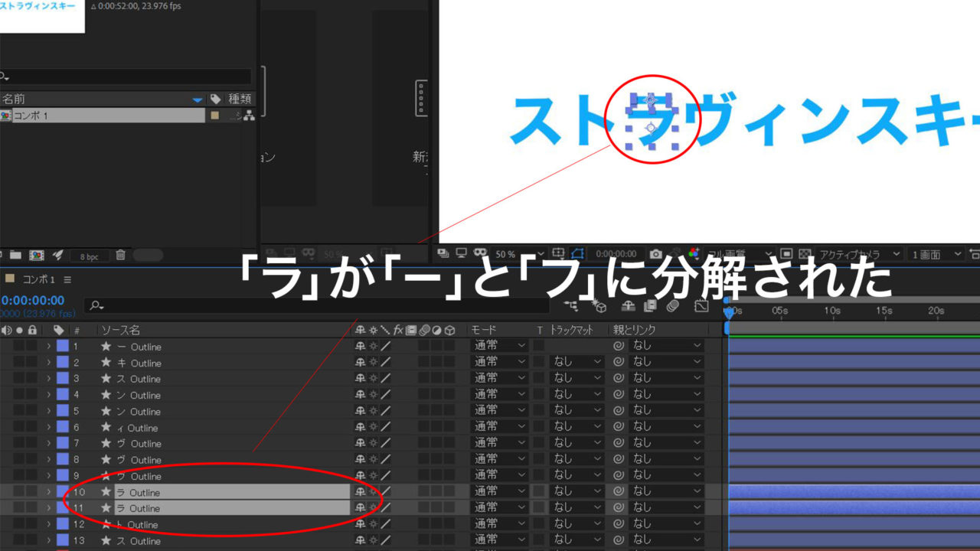Open the アクティブカメラ view dropdown
980x551 pixels.
[859, 253]
